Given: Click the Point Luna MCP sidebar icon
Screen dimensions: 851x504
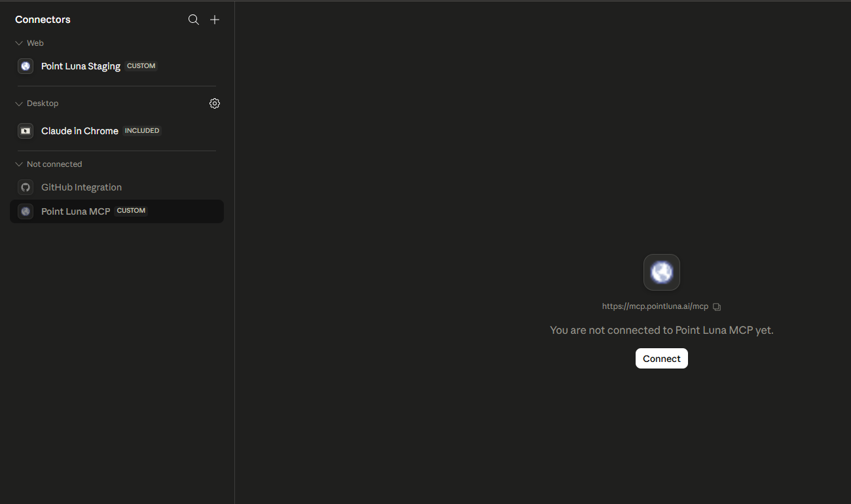Looking at the screenshot, I should [x=26, y=211].
